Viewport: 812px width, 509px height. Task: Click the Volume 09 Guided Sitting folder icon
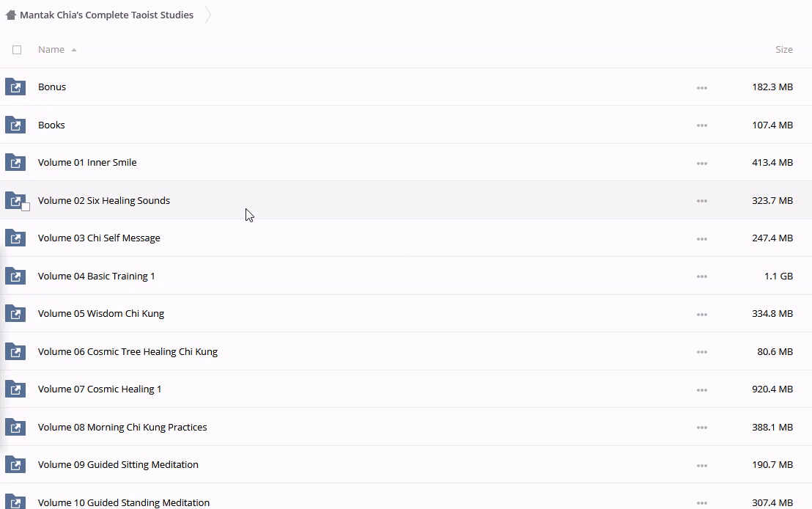point(15,465)
